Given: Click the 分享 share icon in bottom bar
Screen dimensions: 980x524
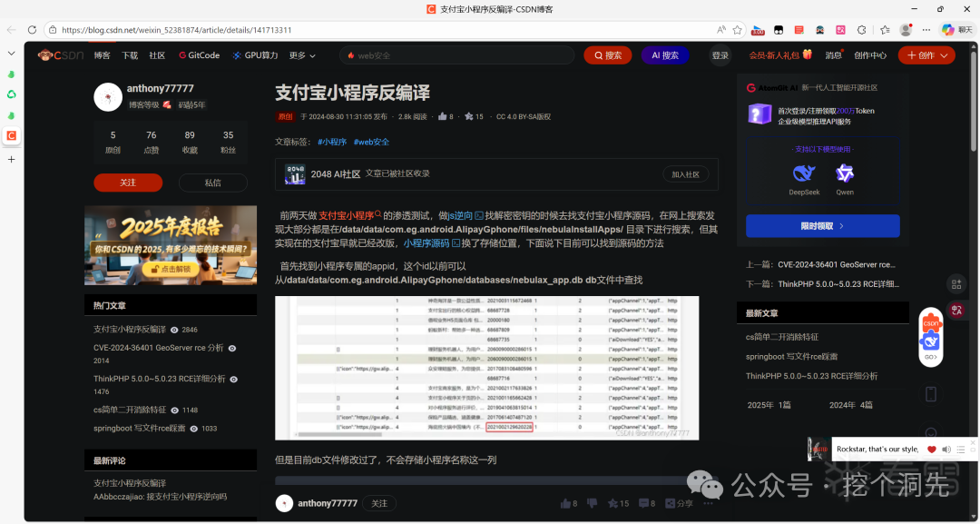Looking at the screenshot, I should tap(680, 503).
